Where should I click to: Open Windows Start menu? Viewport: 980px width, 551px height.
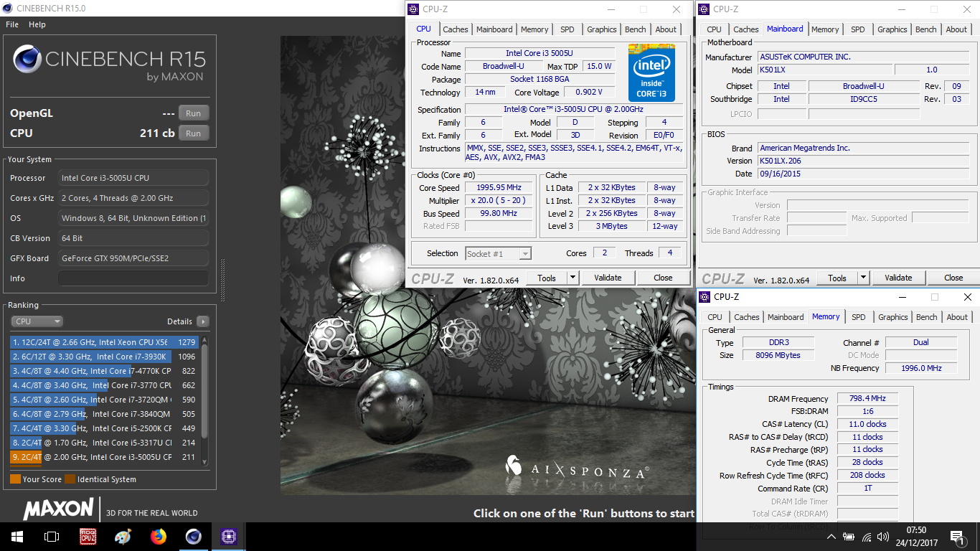pos(17,536)
